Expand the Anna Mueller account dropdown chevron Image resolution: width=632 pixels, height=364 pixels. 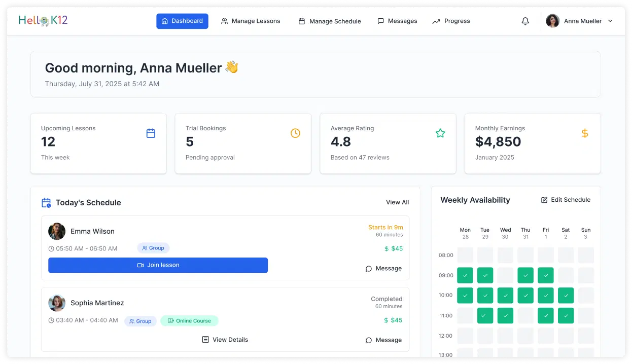[610, 21]
